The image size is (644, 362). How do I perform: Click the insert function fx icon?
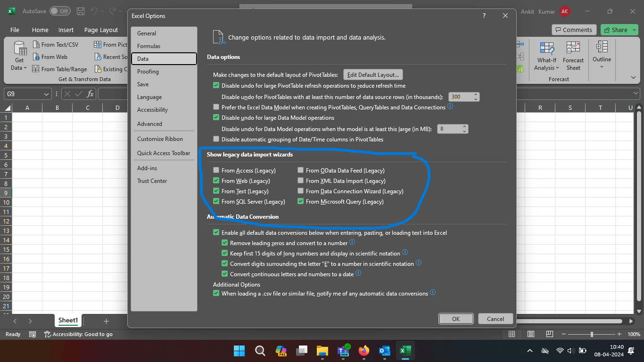90,94
